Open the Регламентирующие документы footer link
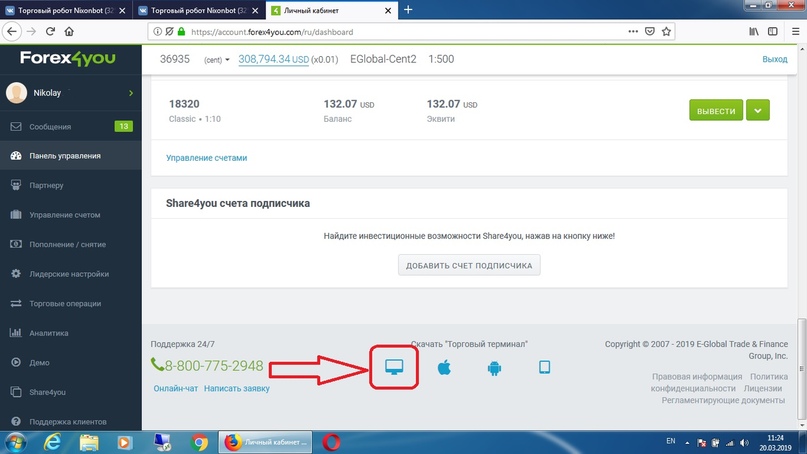 [723, 400]
